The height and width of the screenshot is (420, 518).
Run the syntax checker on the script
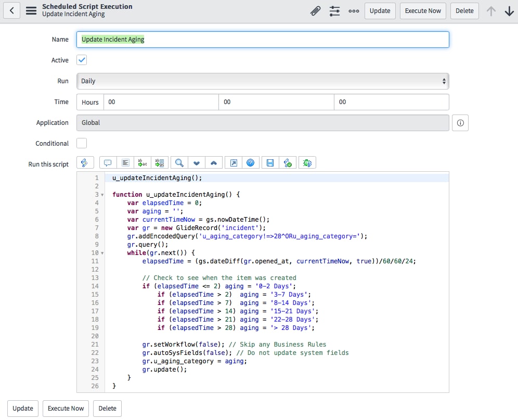pos(288,162)
